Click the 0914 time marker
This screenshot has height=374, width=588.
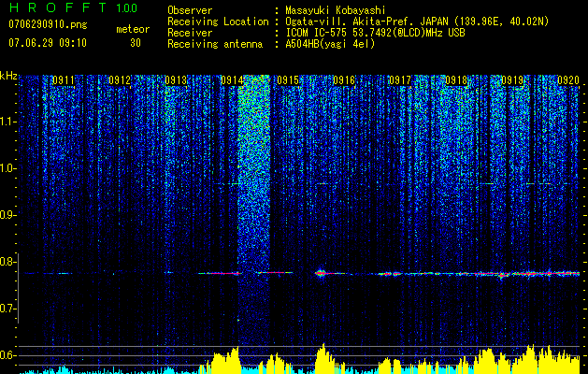pyautogui.click(x=232, y=80)
